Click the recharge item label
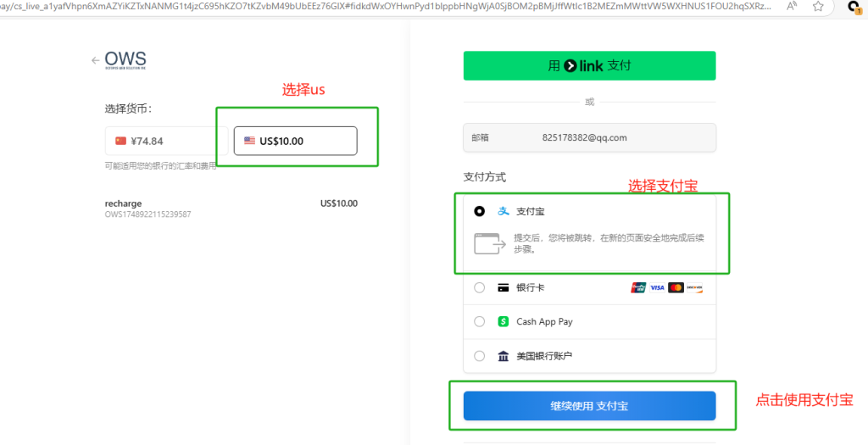This screenshot has height=445, width=868. pos(123,203)
